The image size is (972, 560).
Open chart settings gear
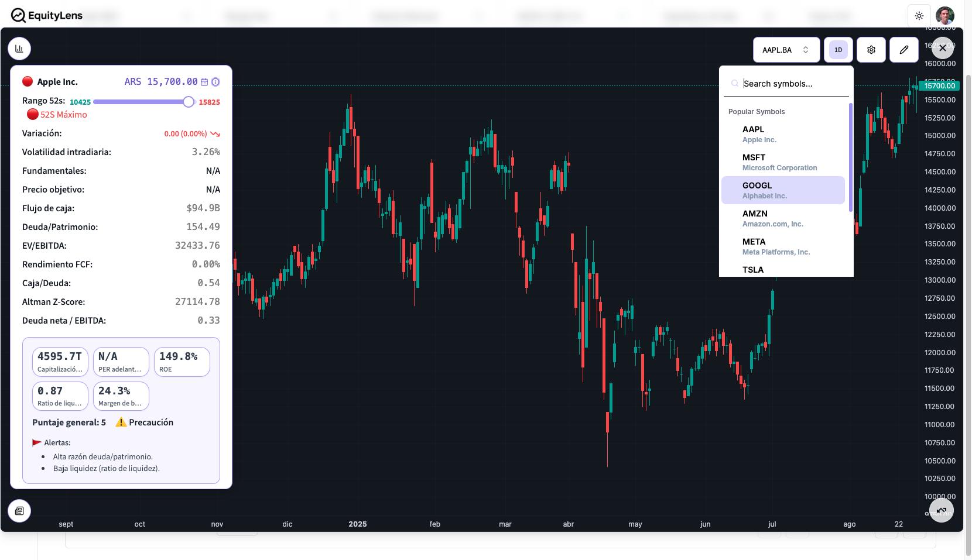click(x=871, y=50)
